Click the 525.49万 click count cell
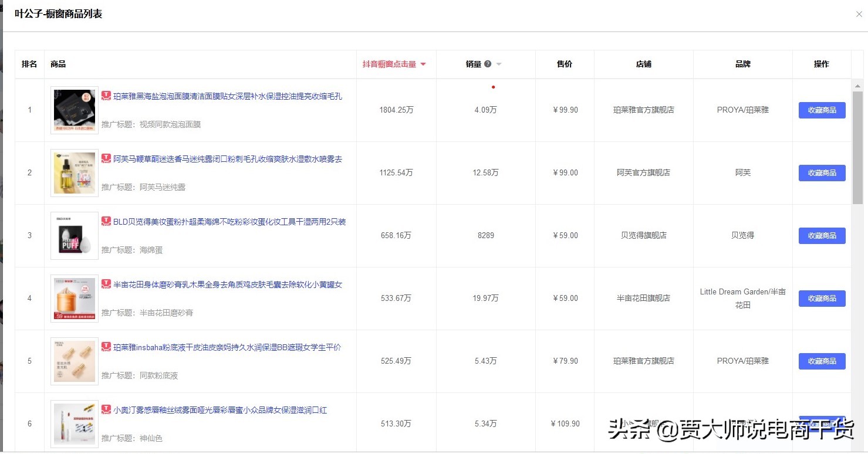Image resolution: width=868 pixels, height=454 pixels. 396,361
